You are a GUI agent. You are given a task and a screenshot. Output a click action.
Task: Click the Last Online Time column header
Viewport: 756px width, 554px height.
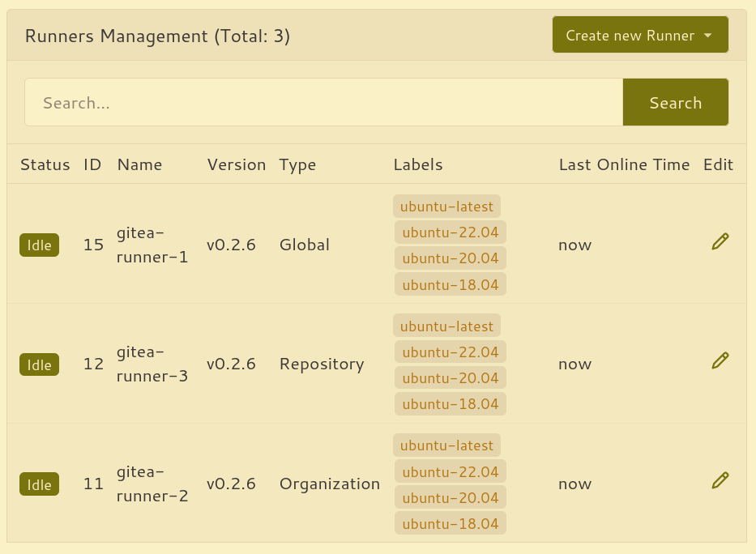click(x=624, y=164)
